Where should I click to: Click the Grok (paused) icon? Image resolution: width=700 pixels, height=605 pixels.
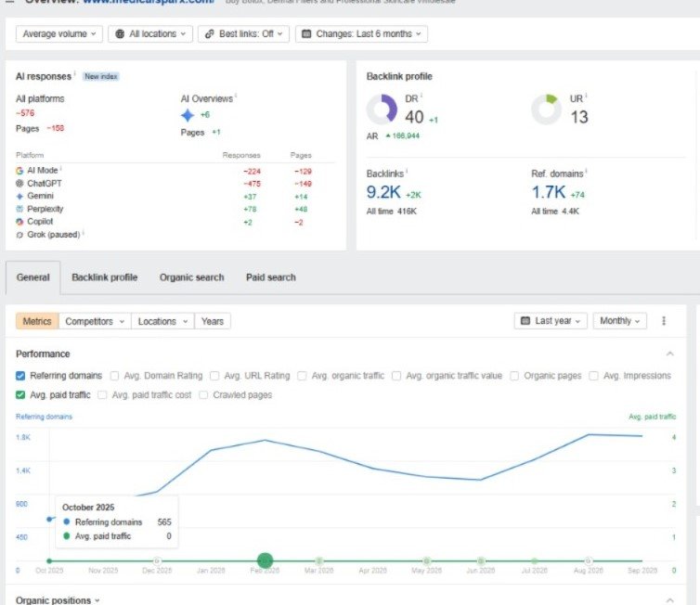[x=19, y=235]
